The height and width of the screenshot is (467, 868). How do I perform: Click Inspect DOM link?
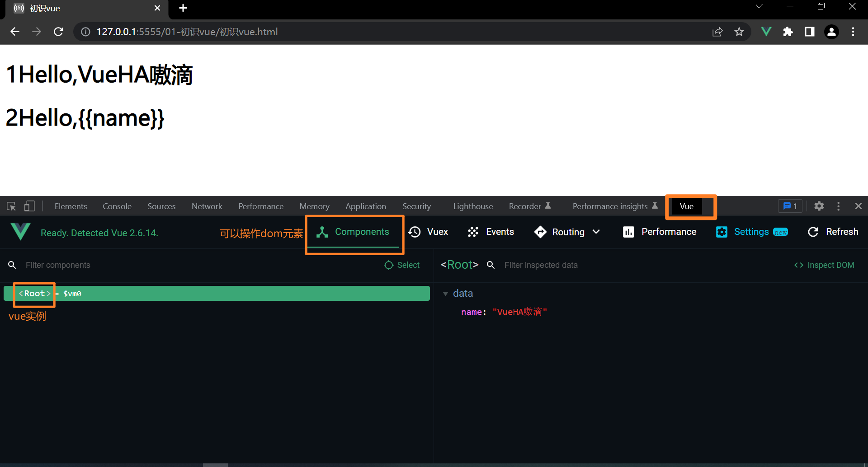(x=824, y=265)
